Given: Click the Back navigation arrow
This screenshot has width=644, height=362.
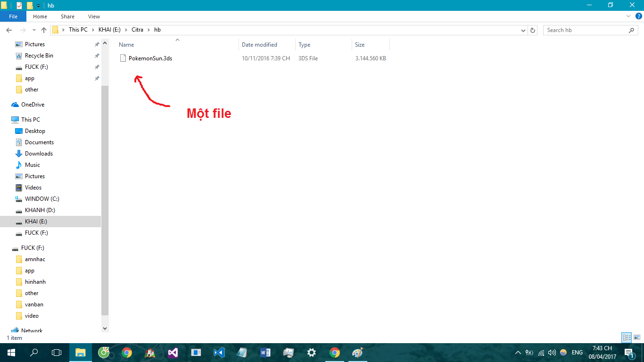Looking at the screenshot, I should click(x=9, y=30).
